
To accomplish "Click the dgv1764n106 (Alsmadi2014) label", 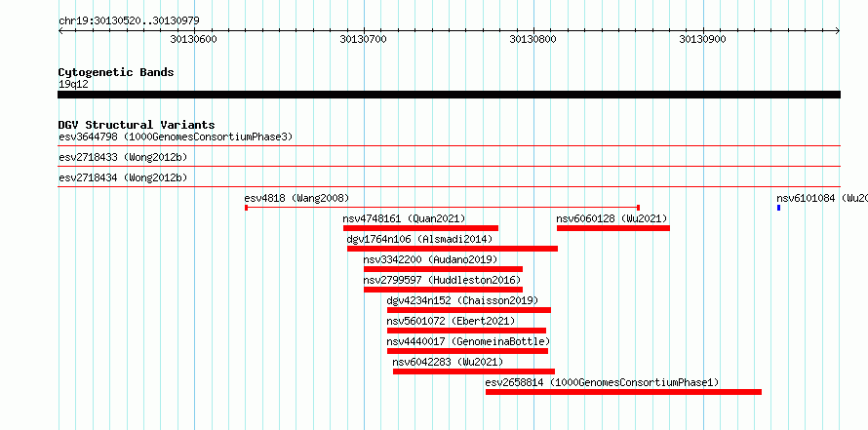I will [419, 239].
